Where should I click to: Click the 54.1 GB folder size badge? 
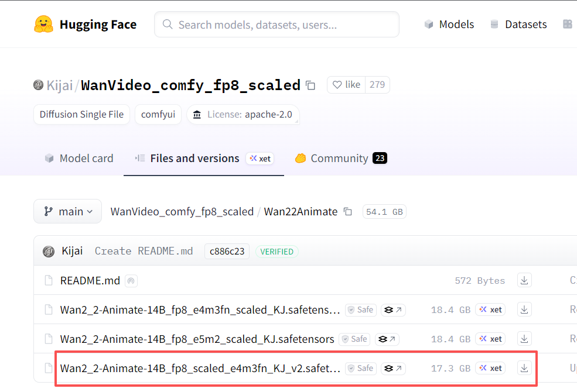tap(384, 212)
